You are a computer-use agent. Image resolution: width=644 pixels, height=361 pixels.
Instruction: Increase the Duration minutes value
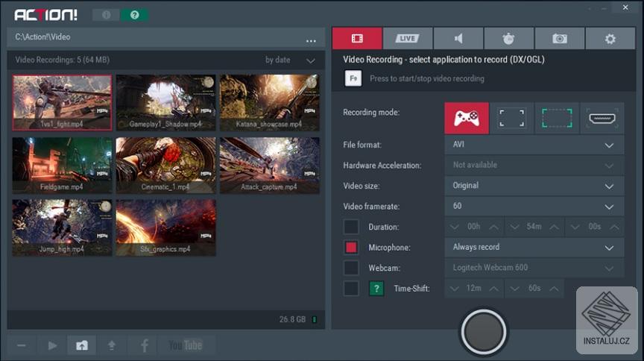pos(554,227)
